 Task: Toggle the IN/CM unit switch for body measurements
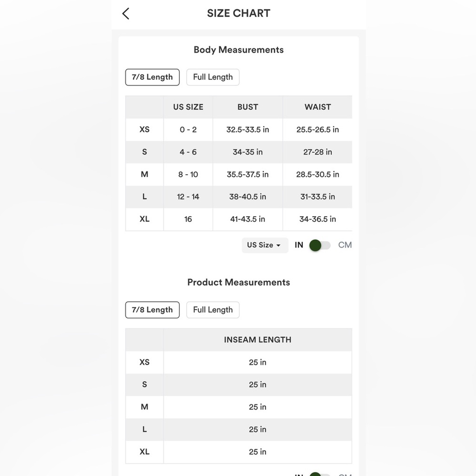[320, 245]
